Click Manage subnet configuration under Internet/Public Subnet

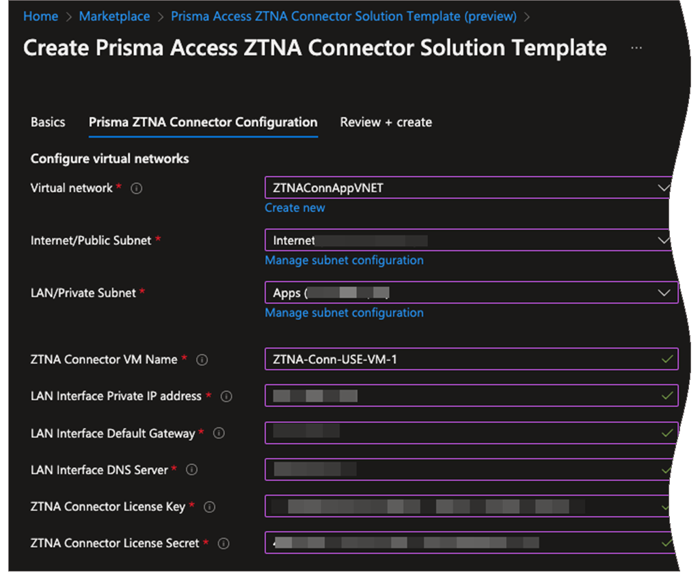[x=344, y=260]
